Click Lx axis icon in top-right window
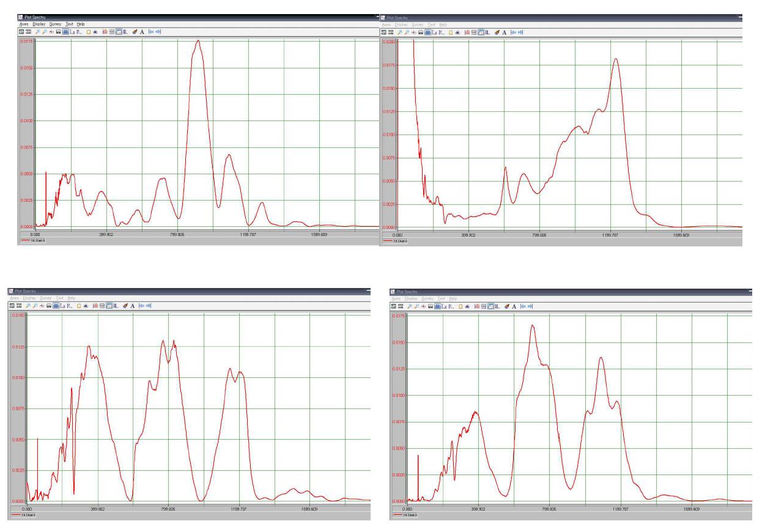The image size is (784, 532). click(435, 32)
